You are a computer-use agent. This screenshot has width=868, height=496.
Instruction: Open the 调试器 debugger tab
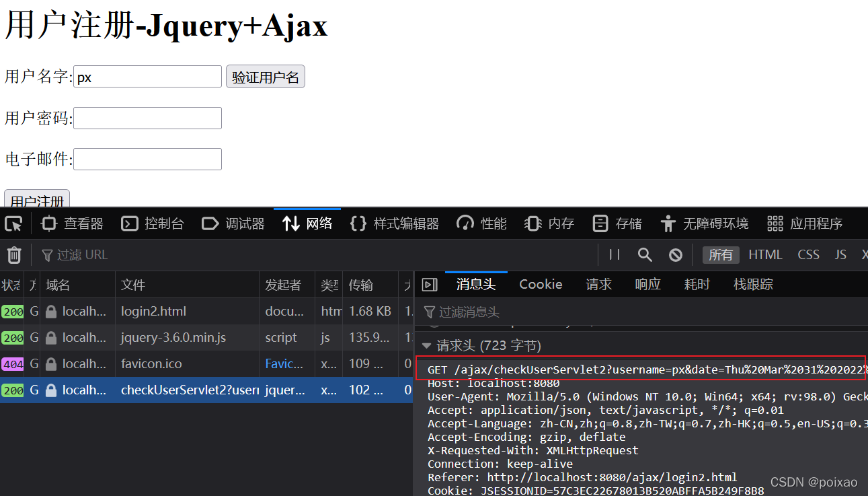point(234,223)
